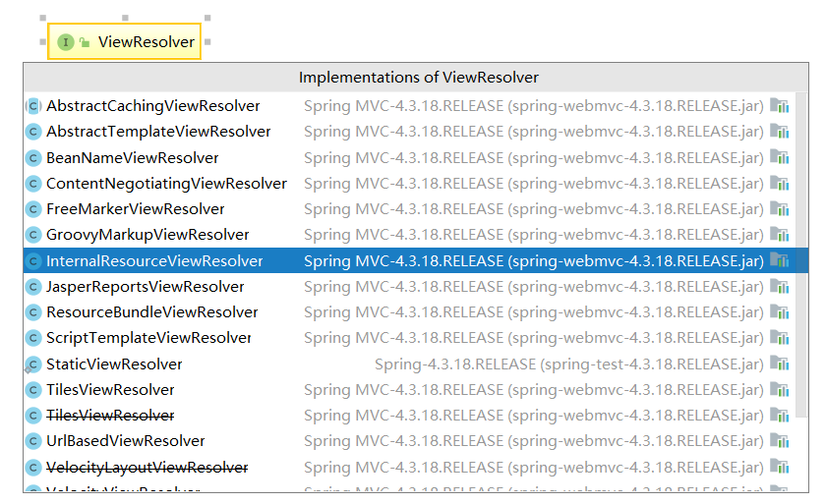Select JasperReportsViewResolver entry
826x504 pixels.
coord(146,287)
